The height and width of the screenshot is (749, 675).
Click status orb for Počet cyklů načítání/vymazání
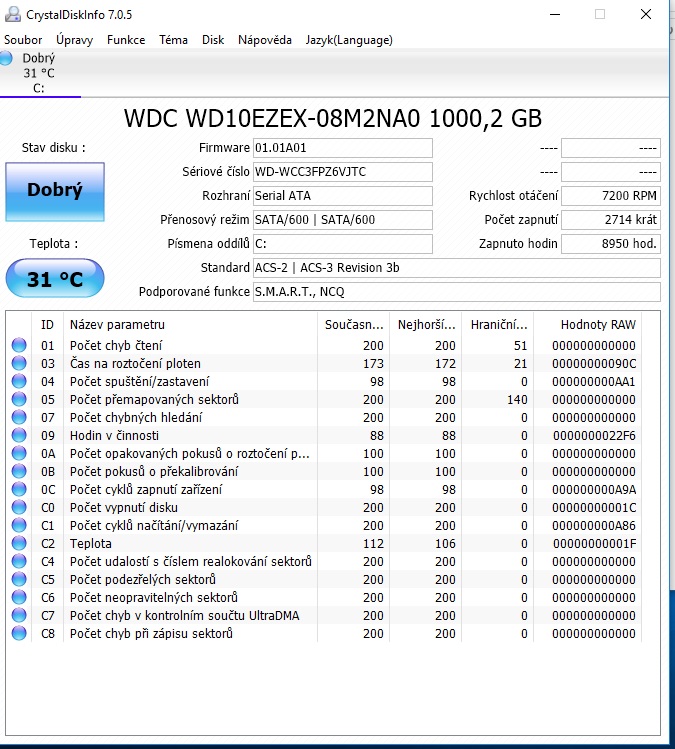pyautogui.click(x=19, y=525)
